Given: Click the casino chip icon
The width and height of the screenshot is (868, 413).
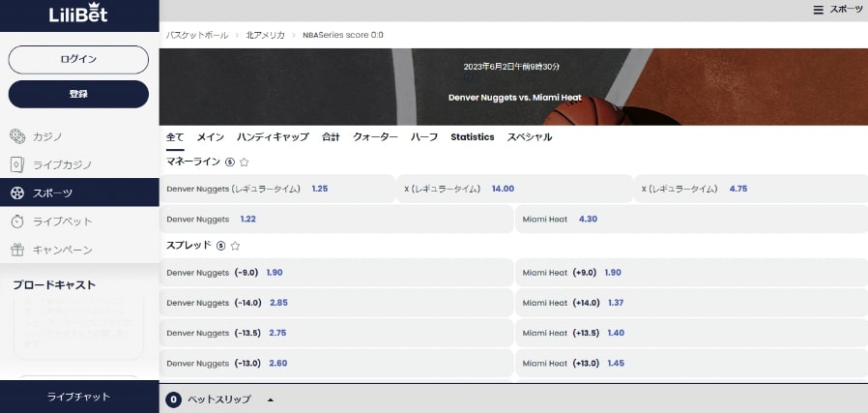Looking at the screenshot, I should (x=17, y=135).
